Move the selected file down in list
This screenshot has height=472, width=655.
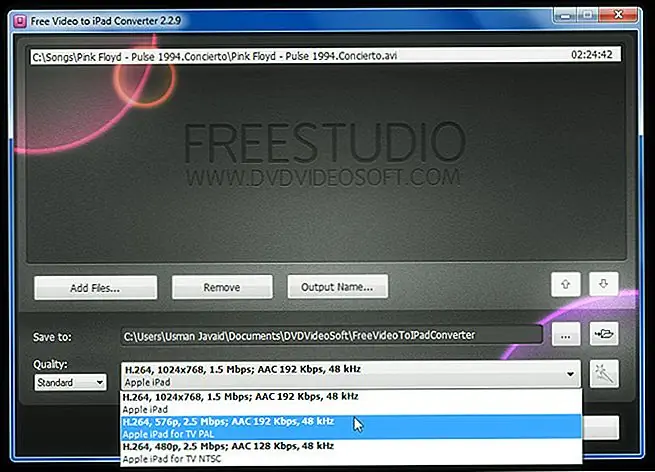pos(603,285)
